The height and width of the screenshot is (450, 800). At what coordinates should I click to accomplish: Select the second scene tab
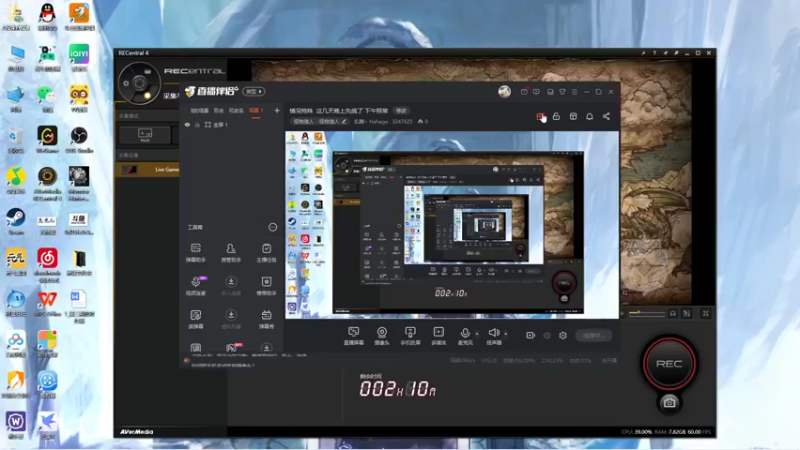[x=219, y=110]
